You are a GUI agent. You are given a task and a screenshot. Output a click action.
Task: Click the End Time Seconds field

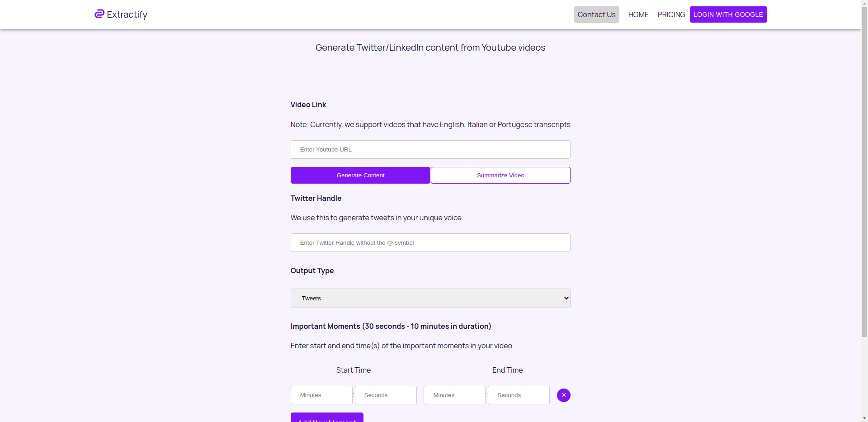(x=519, y=395)
